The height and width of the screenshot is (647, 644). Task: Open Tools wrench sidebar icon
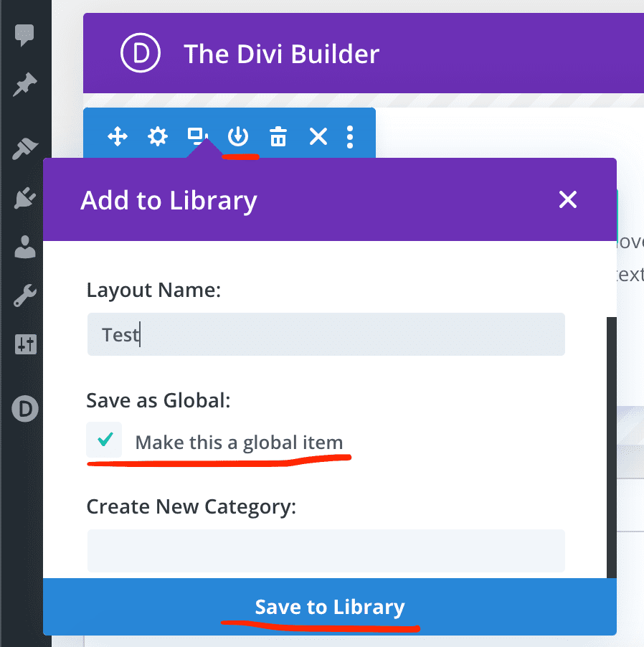click(25, 296)
